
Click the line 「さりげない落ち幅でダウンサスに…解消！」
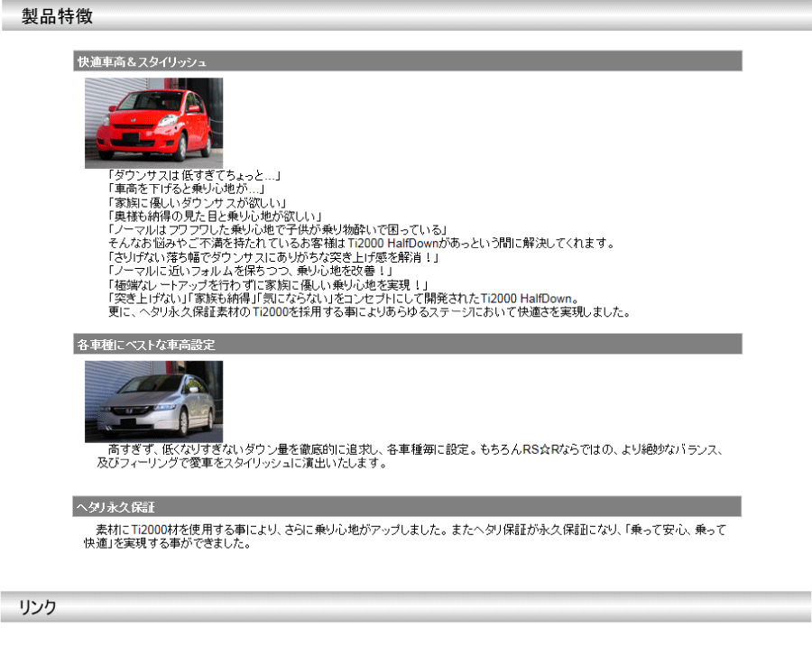273,257
